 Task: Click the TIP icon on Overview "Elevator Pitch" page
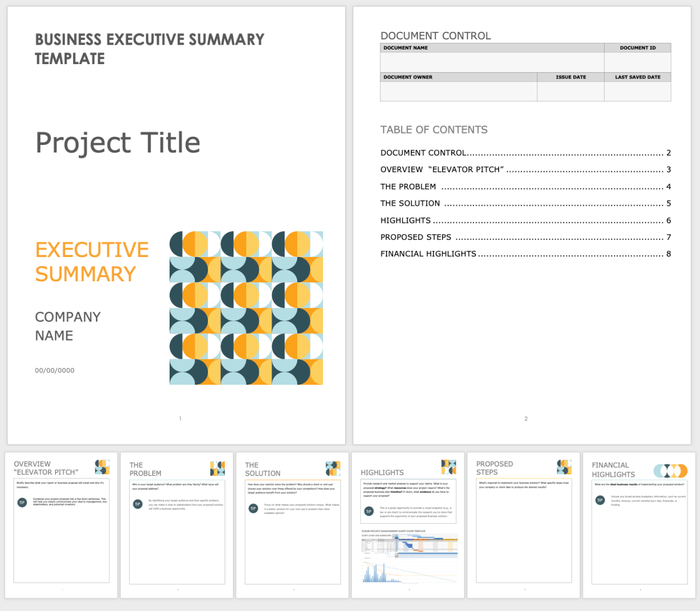(x=22, y=501)
